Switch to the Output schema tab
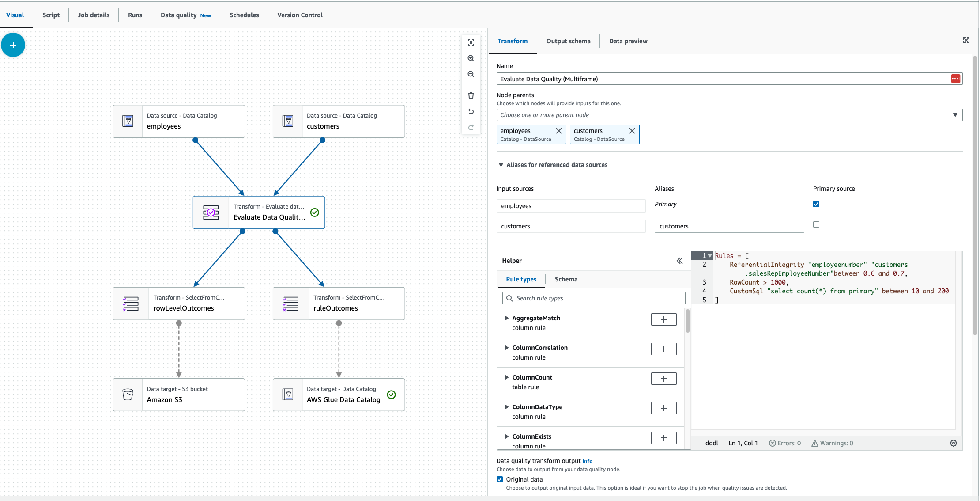This screenshot has height=501, width=980. pos(568,41)
